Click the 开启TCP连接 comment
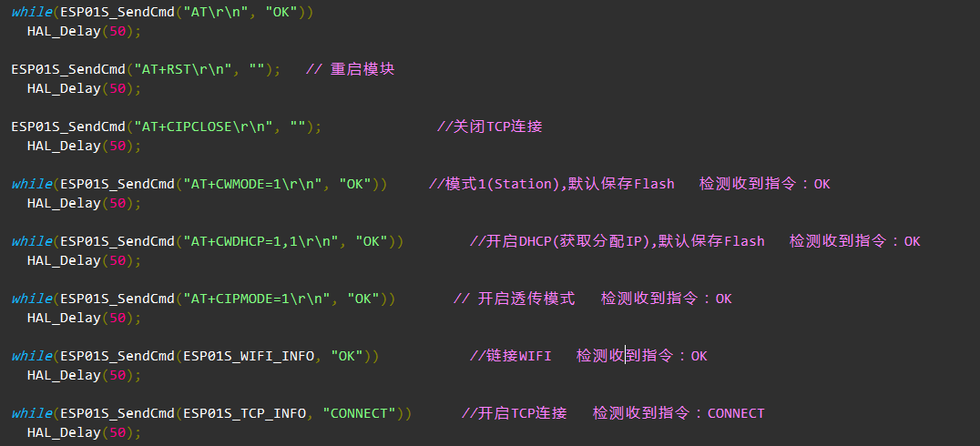The height and width of the screenshot is (446, 980). (x=515, y=413)
